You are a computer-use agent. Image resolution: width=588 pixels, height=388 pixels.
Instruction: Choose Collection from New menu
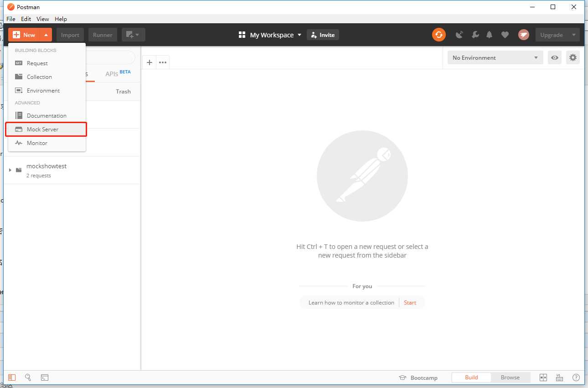tap(47, 77)
